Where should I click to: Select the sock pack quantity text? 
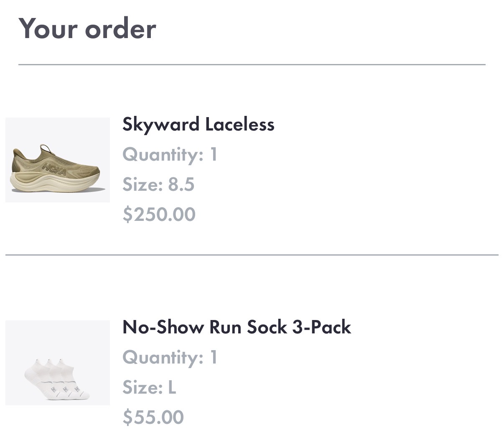pyautogui.click(x=170, y=357)
